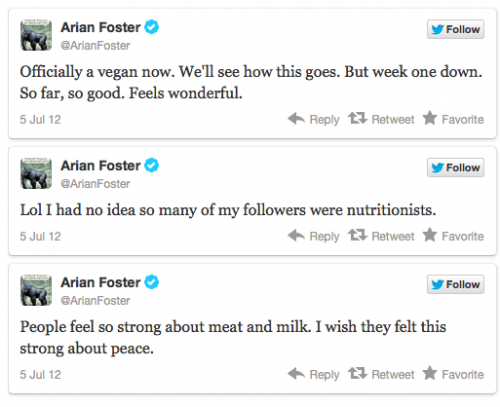
Task: Click the favorite star on vegan tweet
Action: [430, 118]
